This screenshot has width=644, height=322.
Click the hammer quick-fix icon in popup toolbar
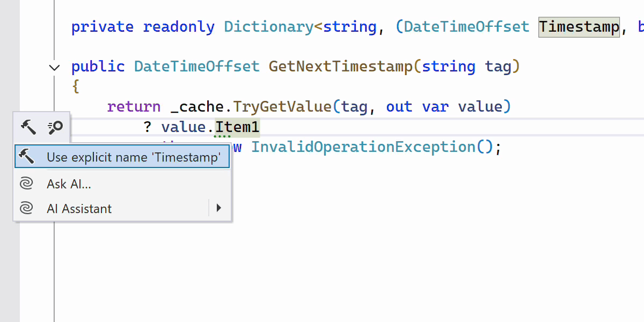click(28, 127)
